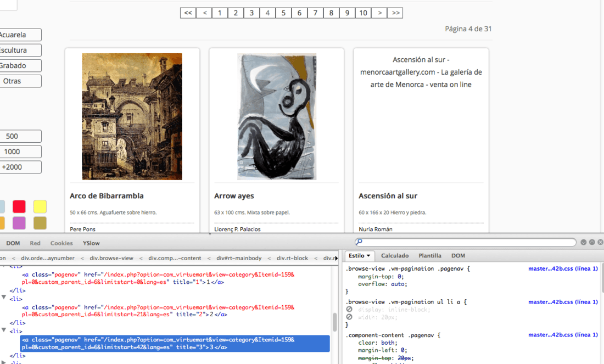Open the Ascensión al sur title link
Viewport: 604px width, 364px height.
388,196
